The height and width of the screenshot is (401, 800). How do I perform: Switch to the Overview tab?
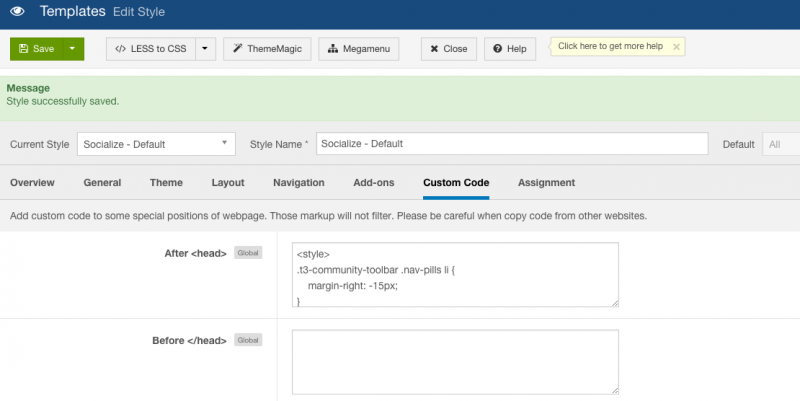[x=32, y=183]
